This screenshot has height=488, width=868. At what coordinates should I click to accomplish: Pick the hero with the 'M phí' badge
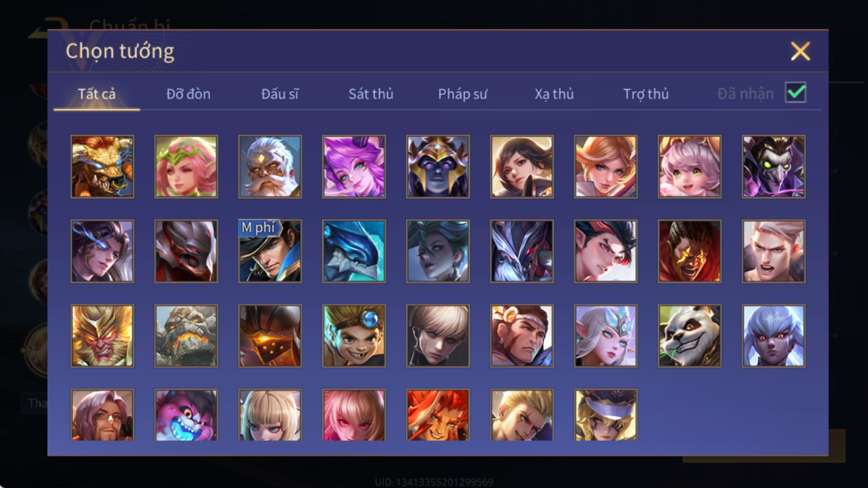click(x=270, y=251)
